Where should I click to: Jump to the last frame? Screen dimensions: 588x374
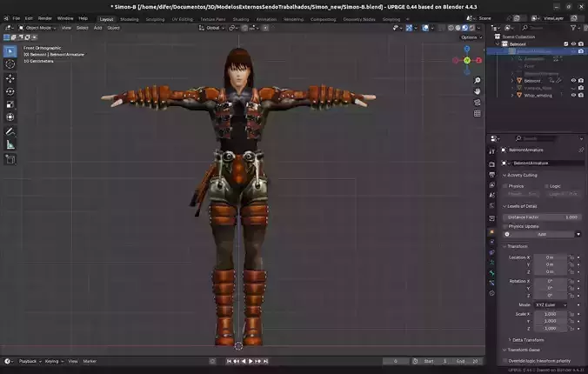(265, 361)
